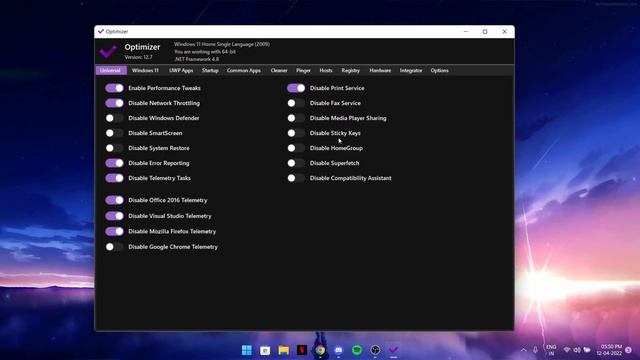Turn off Disable Mozilla Firefox Telemetry
Viewport: 640px width, 360px height.
114,231
